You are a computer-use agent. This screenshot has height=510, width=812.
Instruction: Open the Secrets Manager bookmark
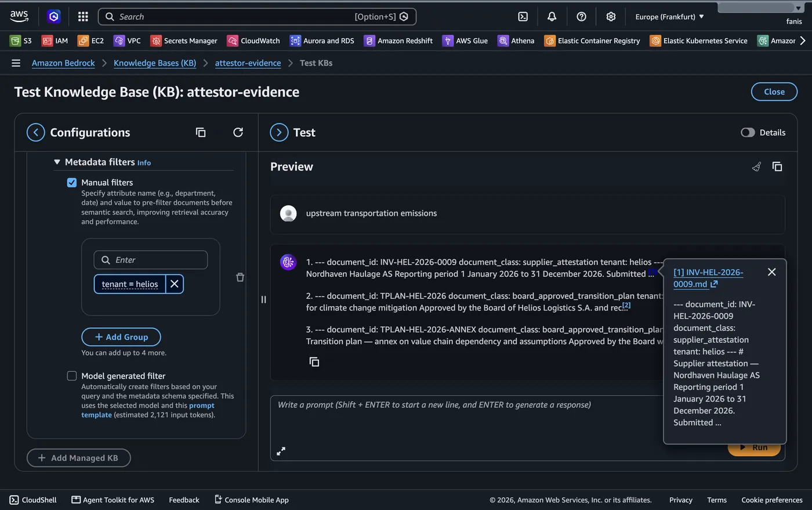(184, 41)
